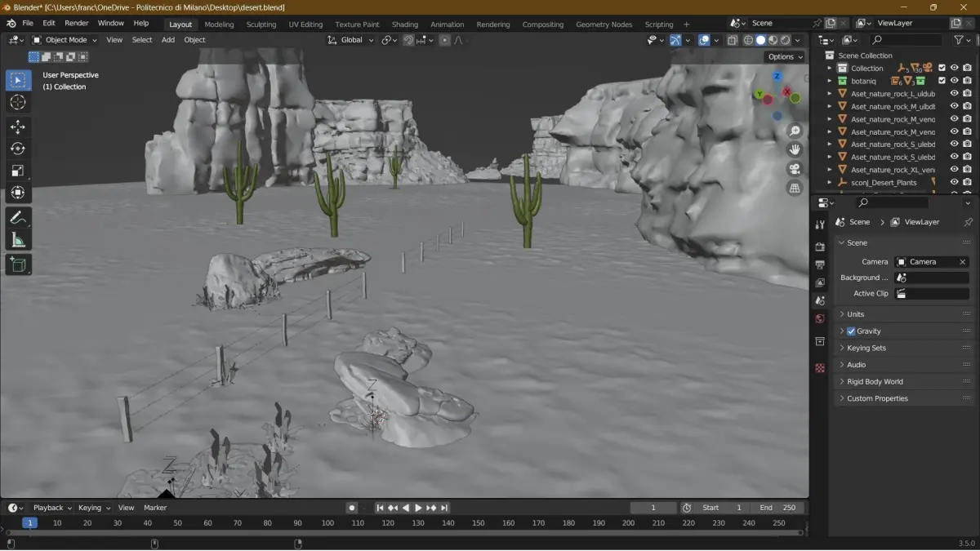Screen dimensions: 980x551
Task: Open the Tool properties tab
Action: pyautogui.click(x=820, y=224)
